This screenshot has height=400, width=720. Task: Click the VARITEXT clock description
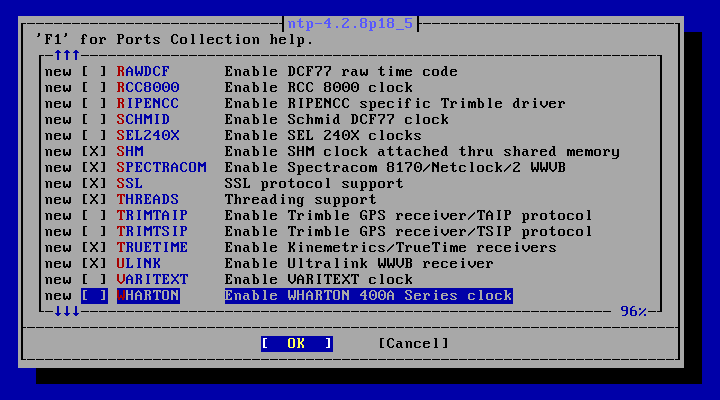(318, 280)
